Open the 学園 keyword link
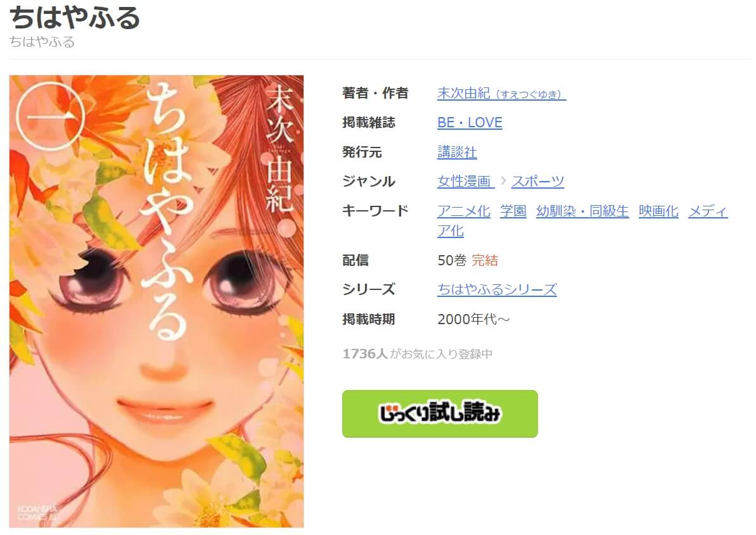756x535 pixels. pyautogui.click(x=513, y=211)
